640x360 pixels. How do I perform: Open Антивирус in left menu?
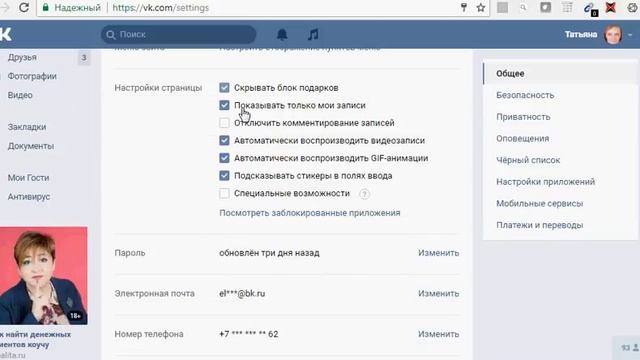29,197
